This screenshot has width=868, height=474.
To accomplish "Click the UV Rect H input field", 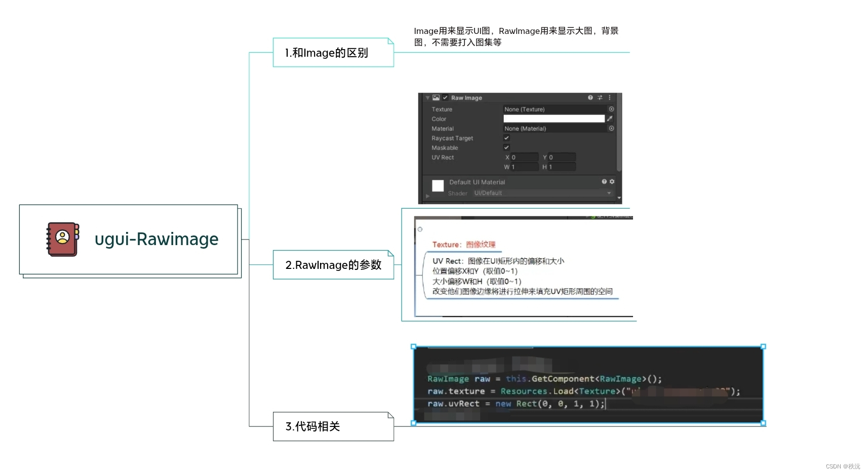I will pyautogui.click(x=562, y=167).
